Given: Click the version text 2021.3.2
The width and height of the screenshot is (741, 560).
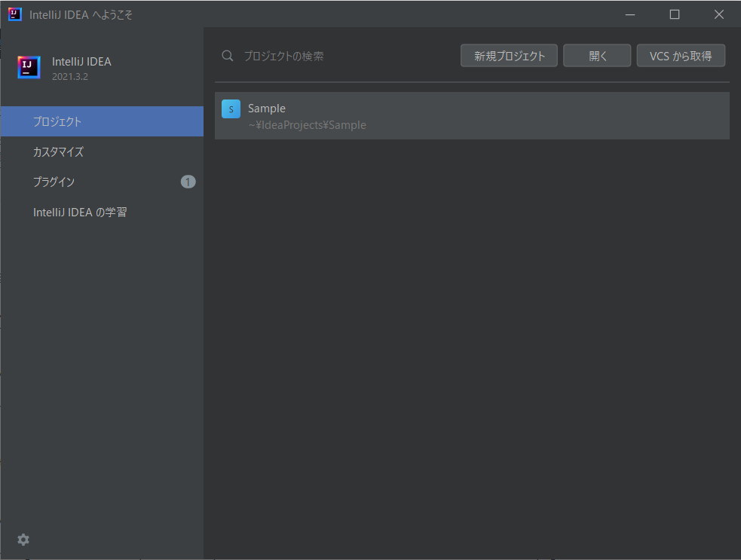Looking at the screenshot, I should [x=70, y=77].
